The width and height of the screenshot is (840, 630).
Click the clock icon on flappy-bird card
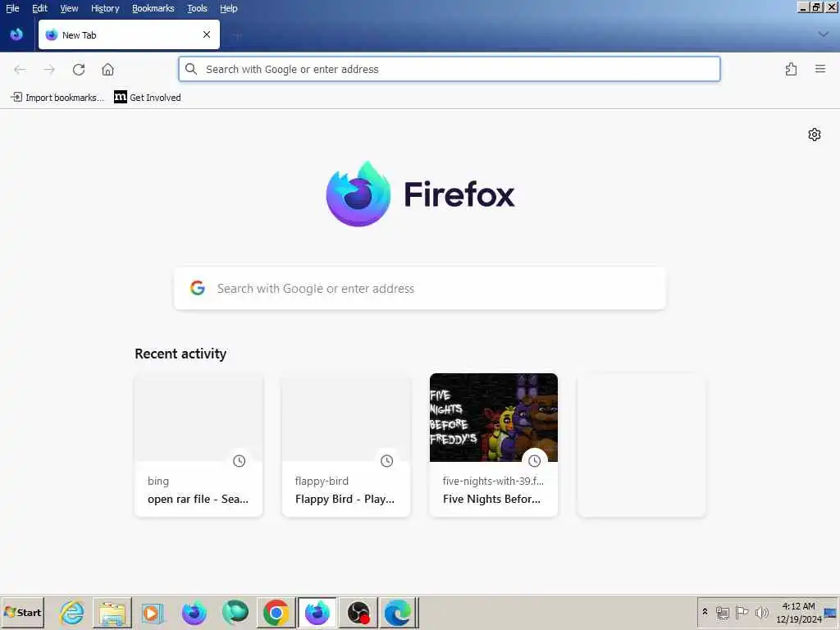(x=387, y=461)
